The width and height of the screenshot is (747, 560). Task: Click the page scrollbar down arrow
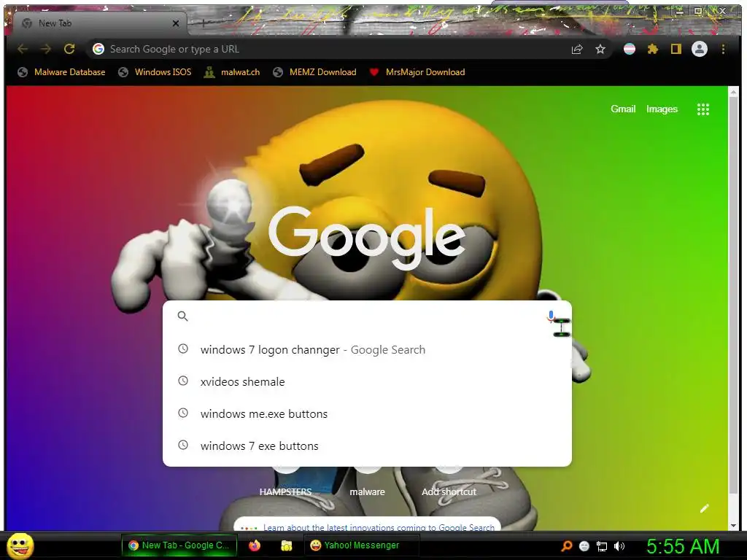pos(733,526)
